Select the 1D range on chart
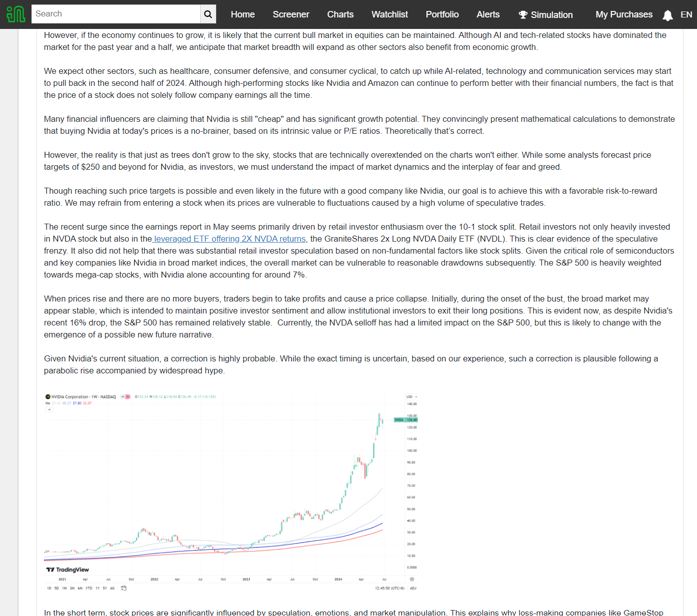697x616 pixels. tap(49, 588)
